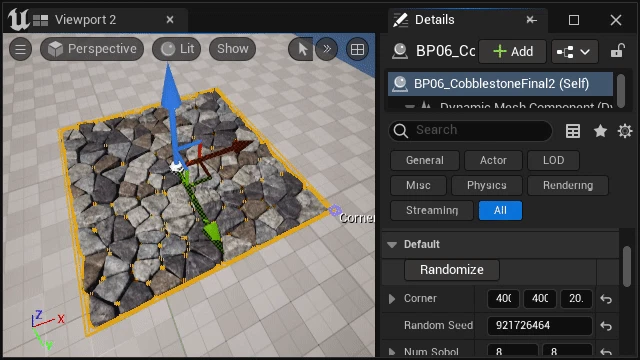Click the Corner Z value field

coord(576,299)
